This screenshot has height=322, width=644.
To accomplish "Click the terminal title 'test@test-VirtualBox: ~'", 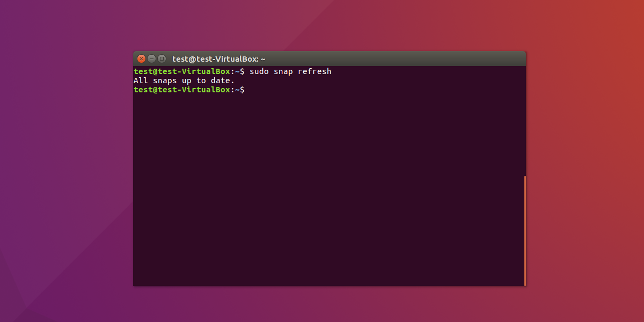I will click(219, 59).
